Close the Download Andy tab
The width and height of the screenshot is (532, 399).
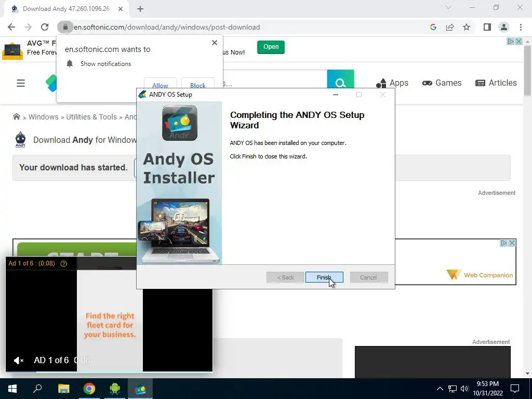coord(121,9)
